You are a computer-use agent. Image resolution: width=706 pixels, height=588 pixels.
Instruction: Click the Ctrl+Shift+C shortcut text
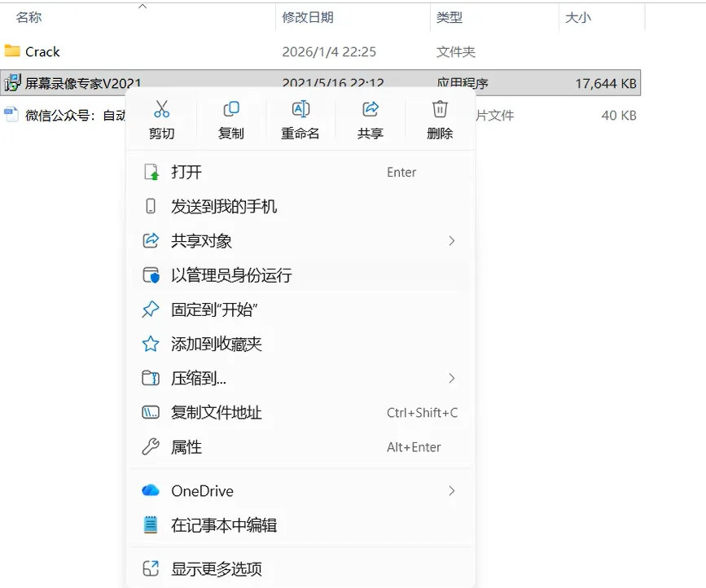tap(422, 412)
